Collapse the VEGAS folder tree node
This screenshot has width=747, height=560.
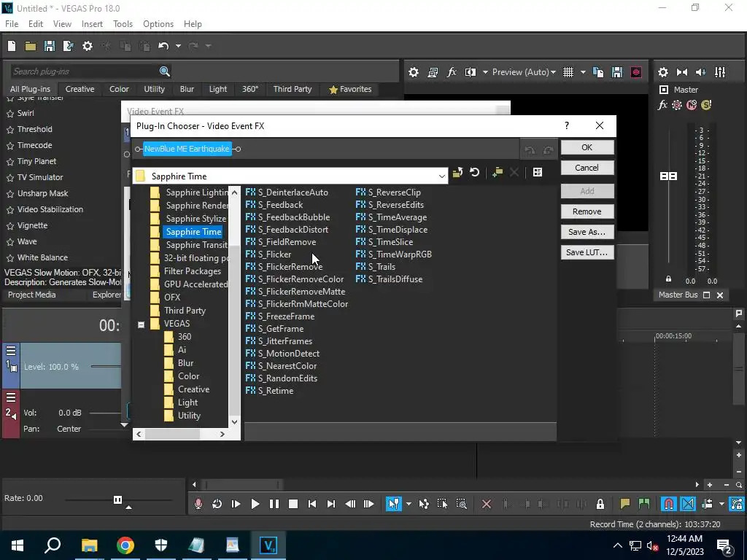141,324
